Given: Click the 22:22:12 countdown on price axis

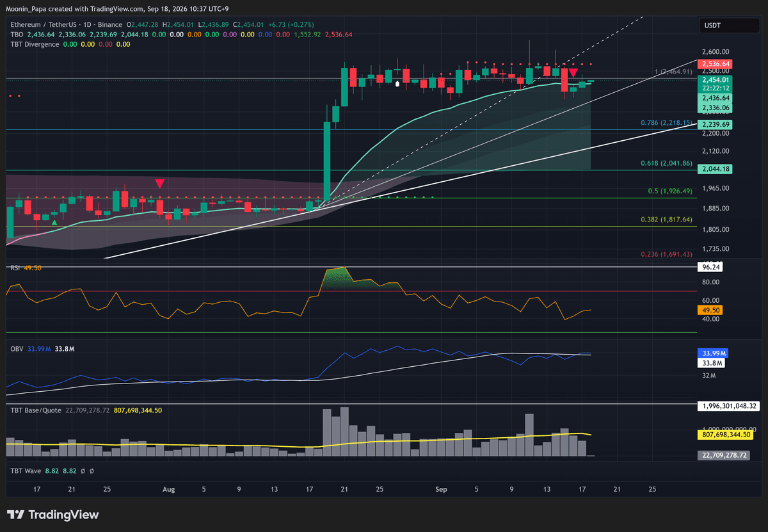Looking at the screenshot, I should [x=716, y=88].
